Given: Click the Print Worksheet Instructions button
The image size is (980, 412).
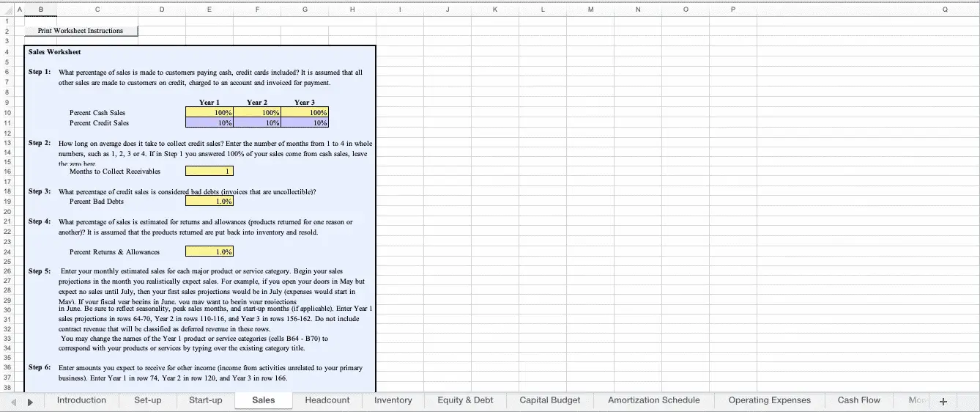Looking at the screenshot, I should tap(81, 31).
